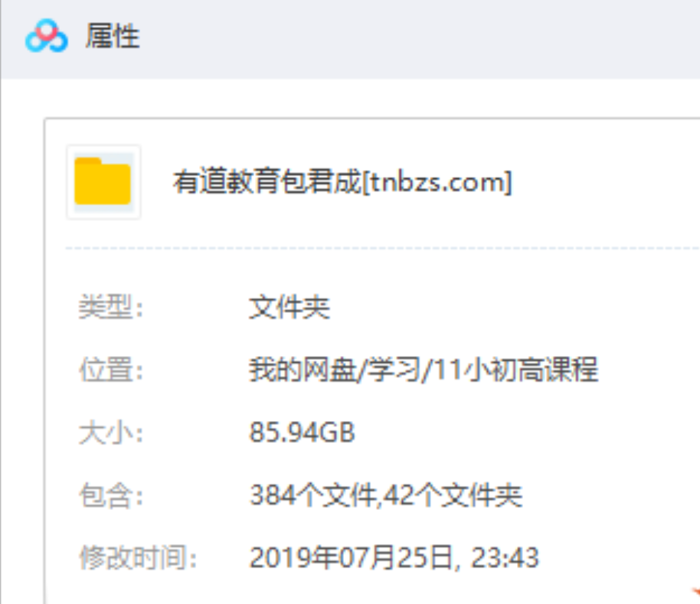The height and width of the screenshot is (604, 700).
Task: Click the 文件夹 type value
Action: click(x=289, y=307)
